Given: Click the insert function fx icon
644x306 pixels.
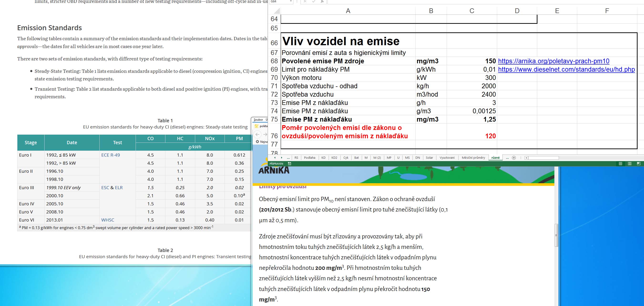Looking at the screenshot, I should coord(322,1).
